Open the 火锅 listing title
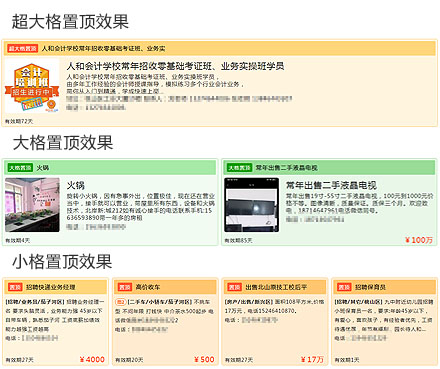 point(76,185)
